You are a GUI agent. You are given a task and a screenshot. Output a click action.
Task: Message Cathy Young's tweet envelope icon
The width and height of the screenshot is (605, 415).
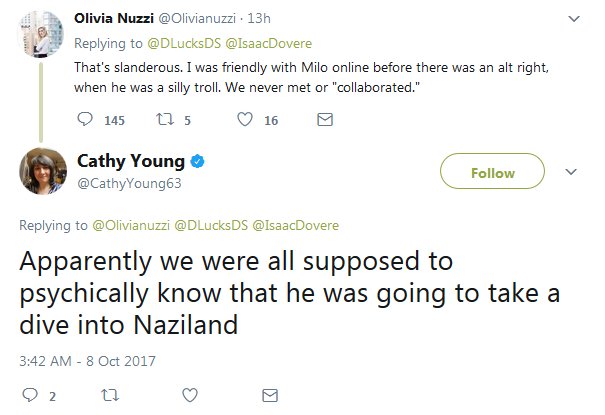pos(268,394)
